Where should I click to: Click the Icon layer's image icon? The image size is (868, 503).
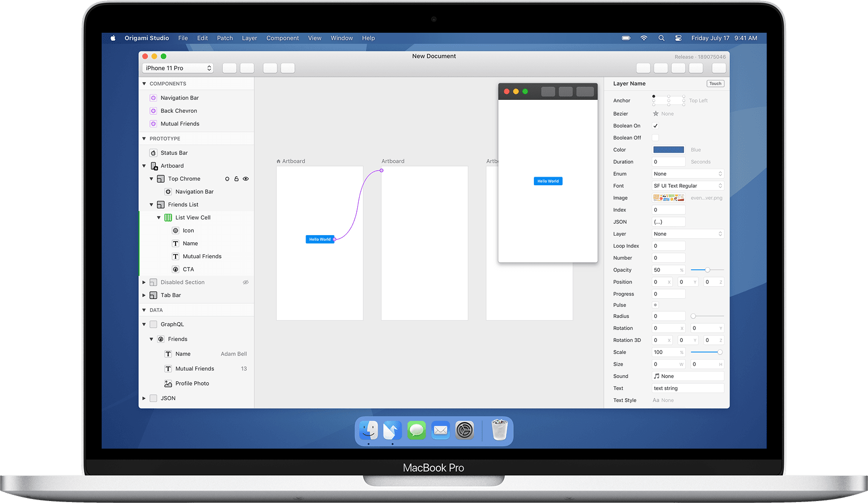176,231
